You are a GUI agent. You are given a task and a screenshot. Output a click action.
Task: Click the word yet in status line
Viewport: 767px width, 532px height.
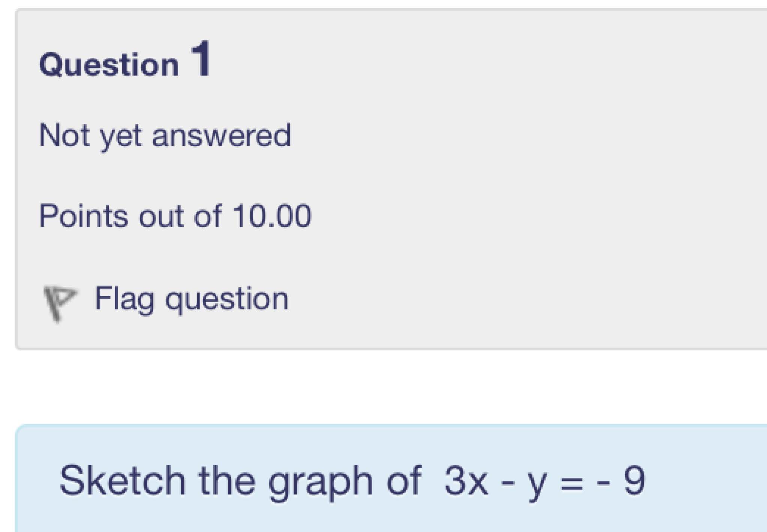[x=121, y=136]
